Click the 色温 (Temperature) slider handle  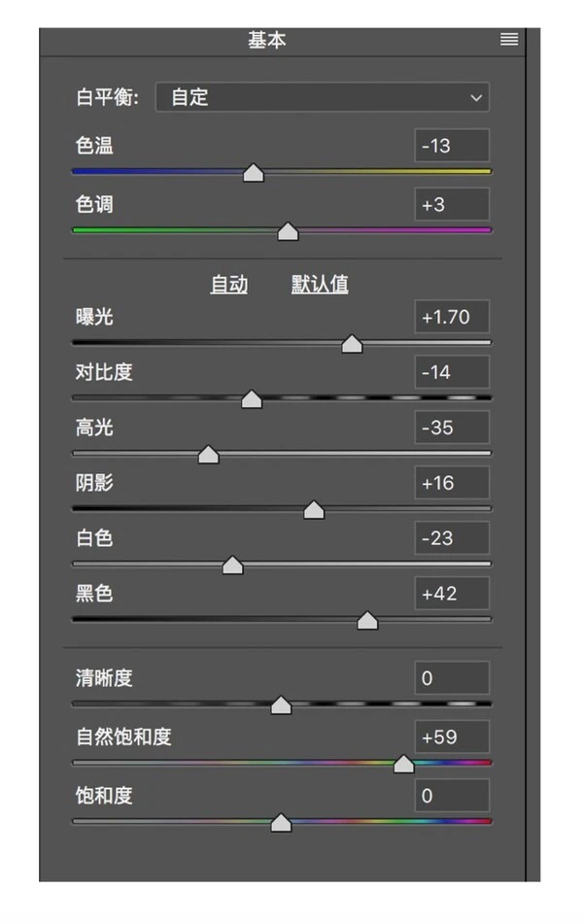[x=254, y=173]
